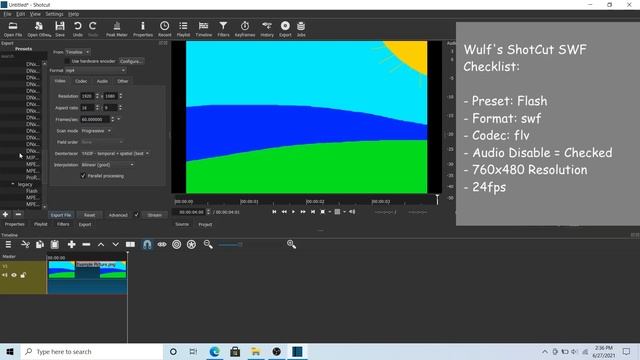
Task: Toggle Ripple mode target icon
Action: tap(176, 244)
